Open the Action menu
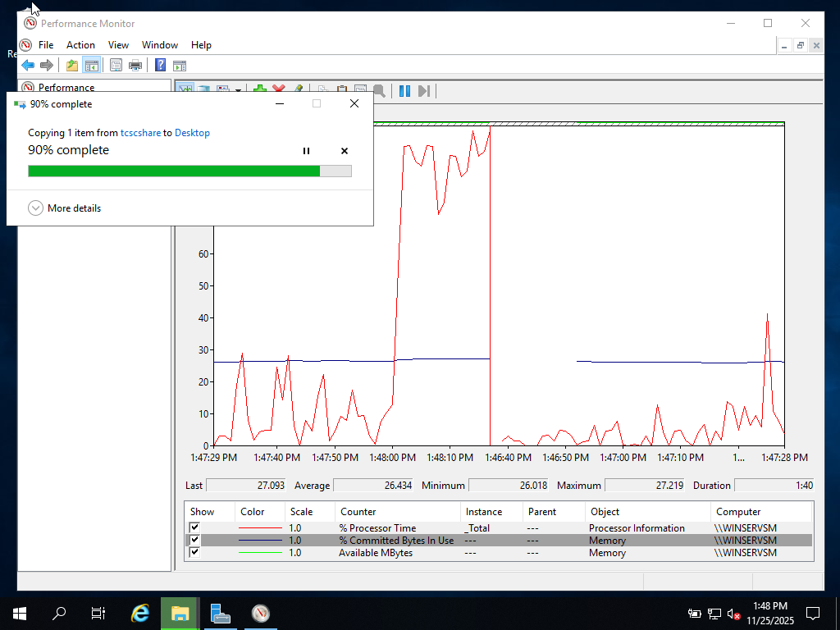Screen dimensions: 840x630 click(x=80, y=45)
